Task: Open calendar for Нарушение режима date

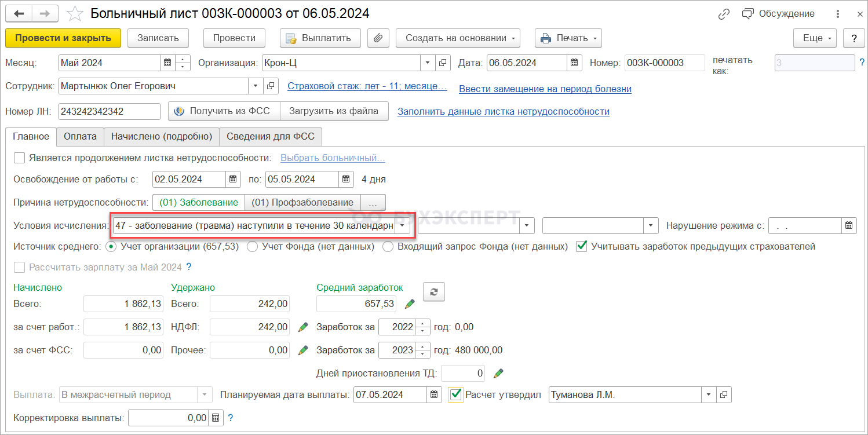Action: (849, 226)
